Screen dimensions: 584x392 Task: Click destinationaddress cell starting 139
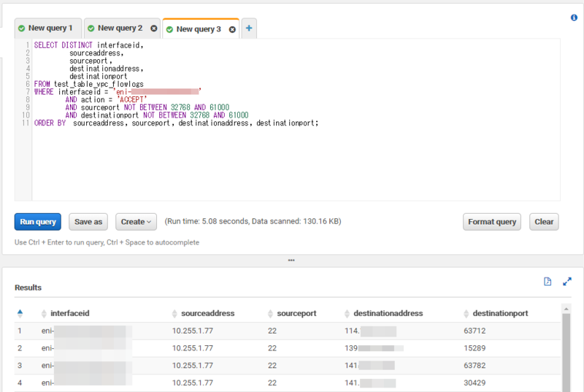374,348
